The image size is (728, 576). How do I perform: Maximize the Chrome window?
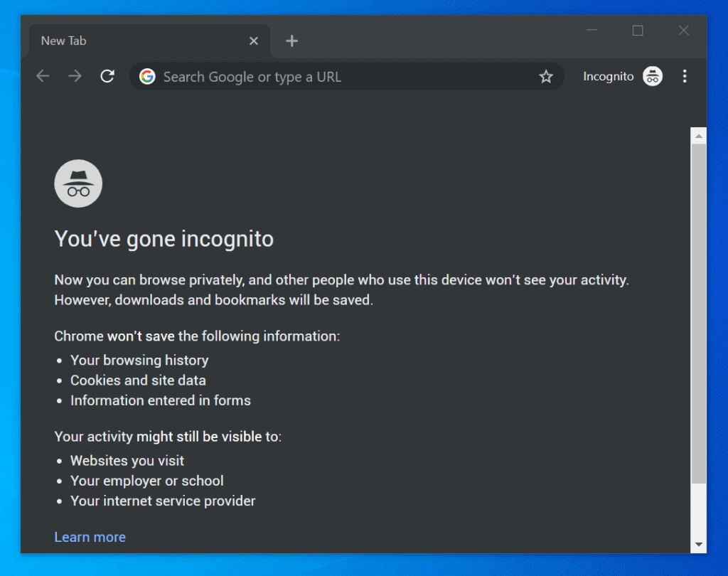(638, 30)
